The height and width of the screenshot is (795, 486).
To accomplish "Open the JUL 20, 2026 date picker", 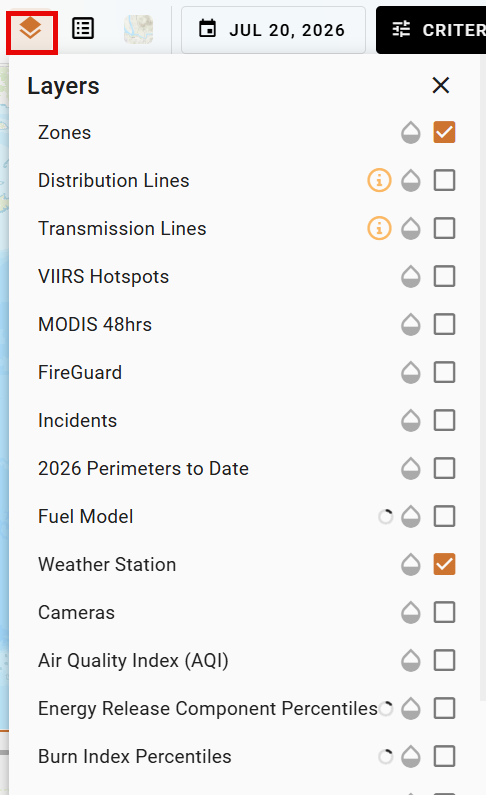I will [273, 30].
